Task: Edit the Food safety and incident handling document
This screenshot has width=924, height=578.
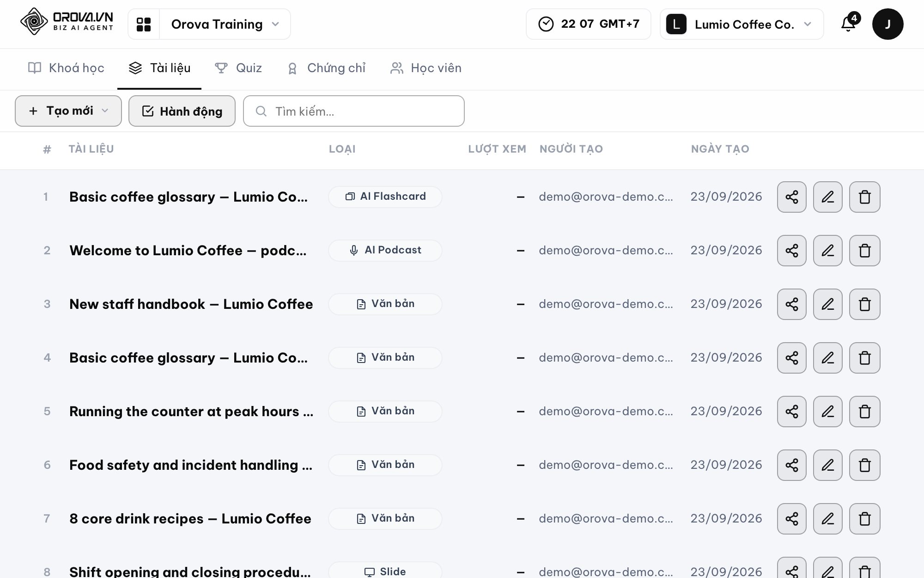Action: pyautogui.click(x=827, y=465)
